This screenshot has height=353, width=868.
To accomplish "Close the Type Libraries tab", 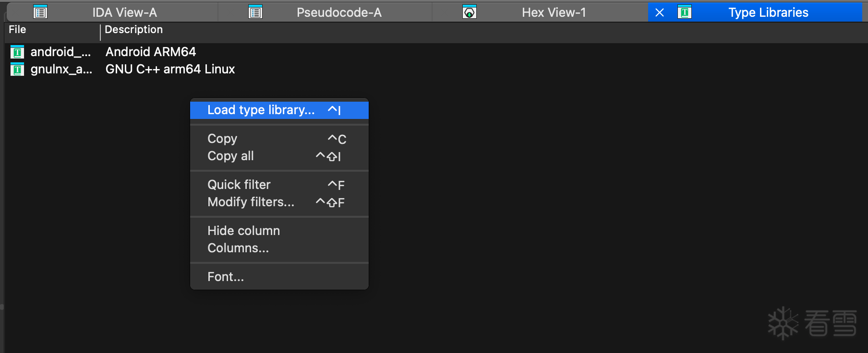I will coord(660,12).
